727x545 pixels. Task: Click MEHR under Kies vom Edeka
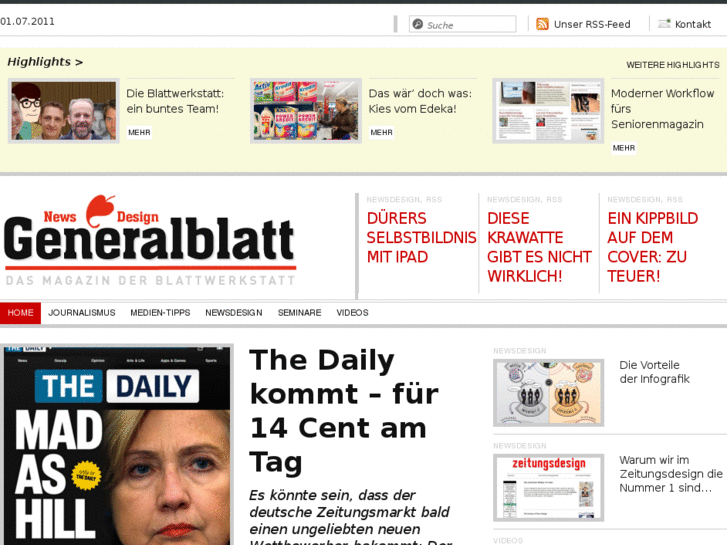point(381,132)
